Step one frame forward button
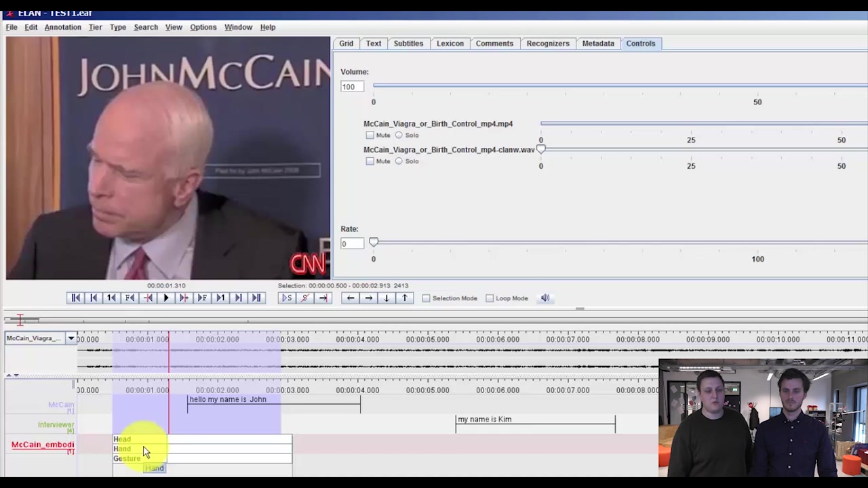Image resolution: width=868 pixels, height=488 pixels. (202, 298)
